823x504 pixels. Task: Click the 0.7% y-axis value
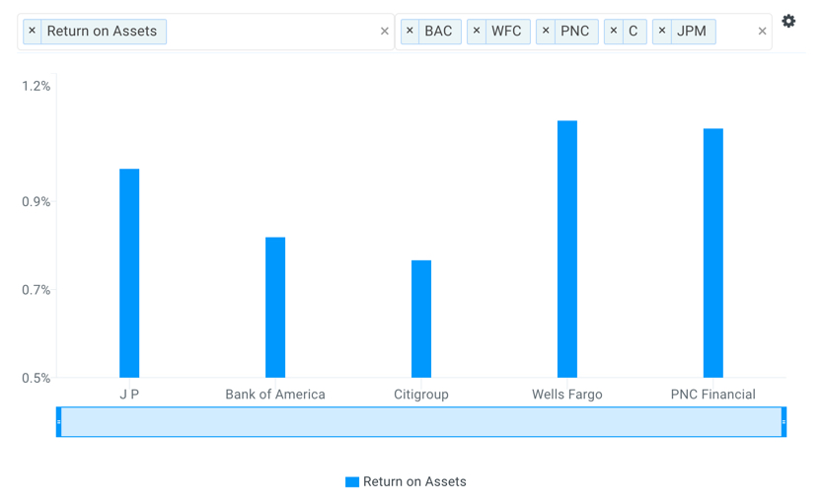pyautogui.click(x=36, y=290)
